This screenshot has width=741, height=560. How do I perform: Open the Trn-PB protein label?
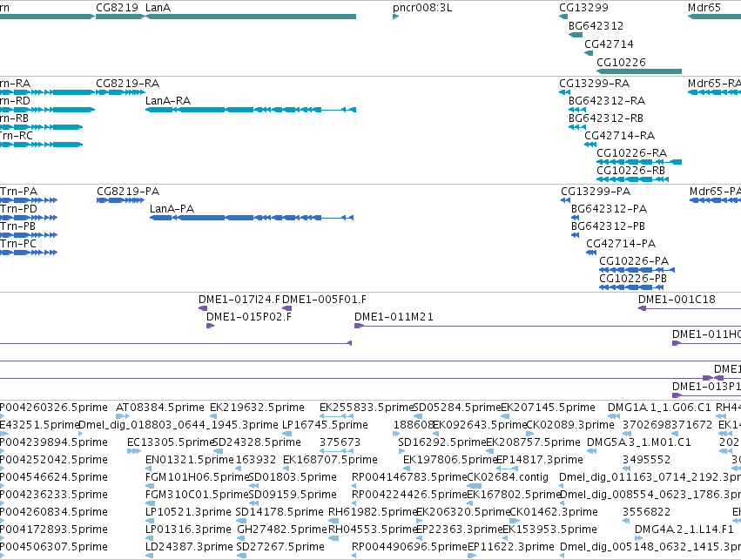click(18, 226)
